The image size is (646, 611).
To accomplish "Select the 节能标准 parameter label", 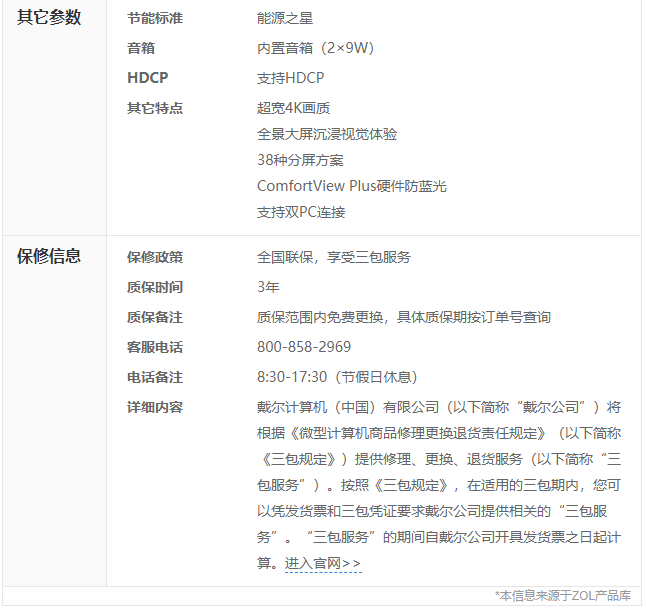I will pyautogui.click(x=155, y=18).
